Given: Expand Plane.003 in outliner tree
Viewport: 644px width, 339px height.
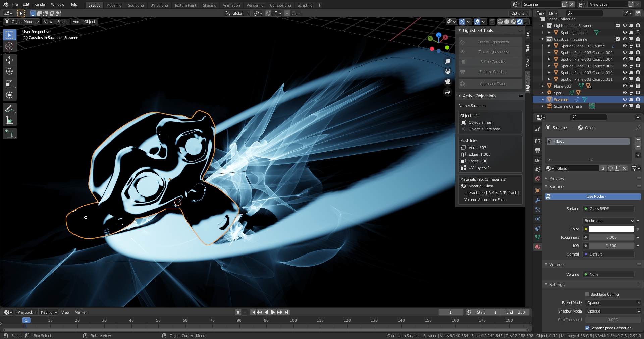Looking at the screenshot, I should click(x=543, y=86).
